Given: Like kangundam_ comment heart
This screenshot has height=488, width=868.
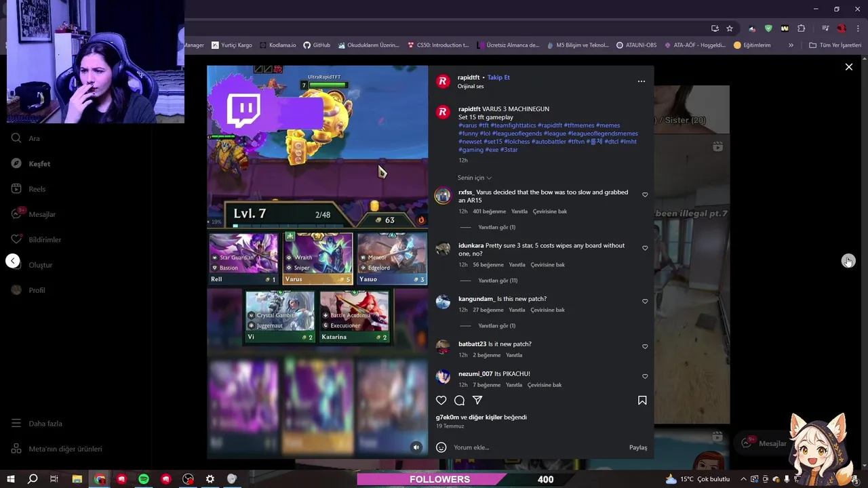Looking at the screenshot, I should click(x=645, y=302).
